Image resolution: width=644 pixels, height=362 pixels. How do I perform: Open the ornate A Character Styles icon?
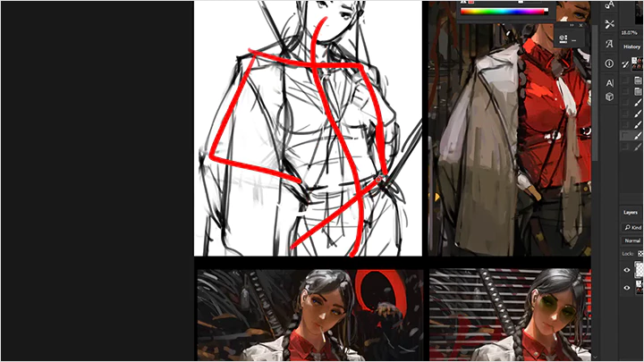point(609,44)
